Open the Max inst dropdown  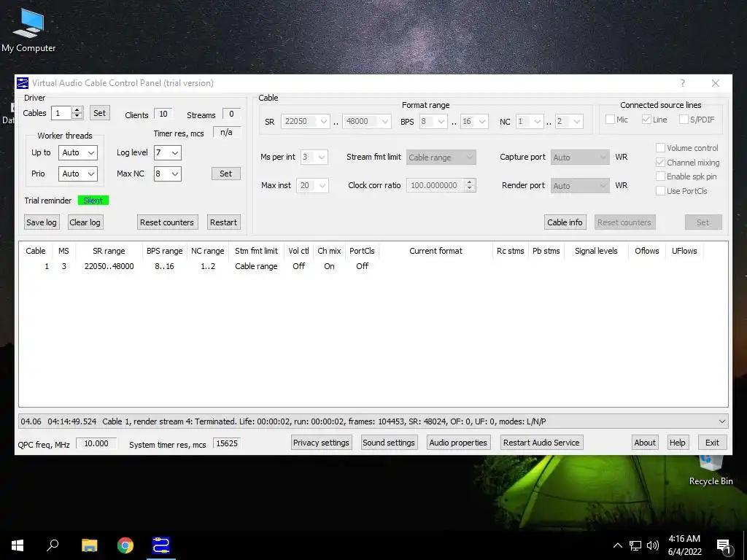click(x=312, y=185)
